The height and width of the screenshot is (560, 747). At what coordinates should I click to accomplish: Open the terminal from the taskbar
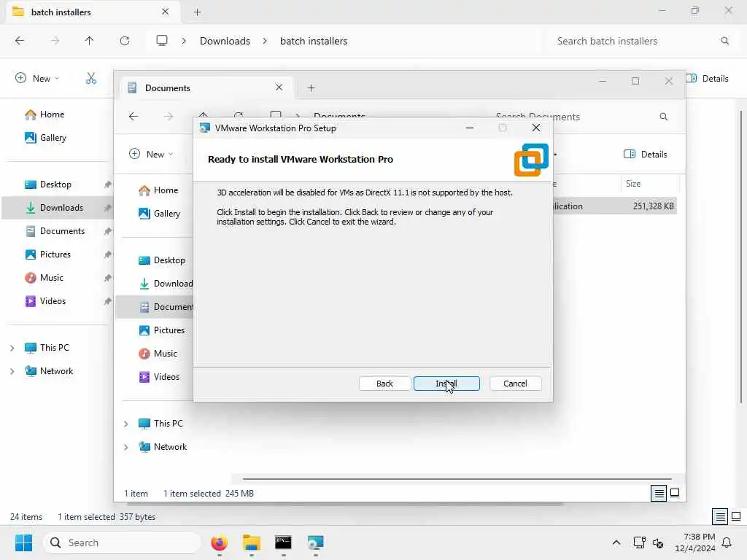[283, 542]
